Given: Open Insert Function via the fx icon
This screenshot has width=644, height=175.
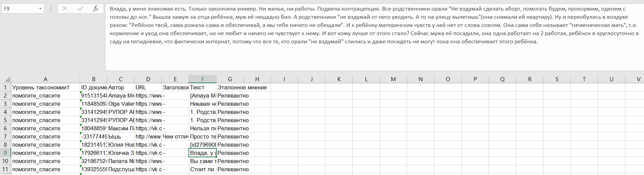Looking at the screenshot, I should pyautogui.click(x=96, y=9).
